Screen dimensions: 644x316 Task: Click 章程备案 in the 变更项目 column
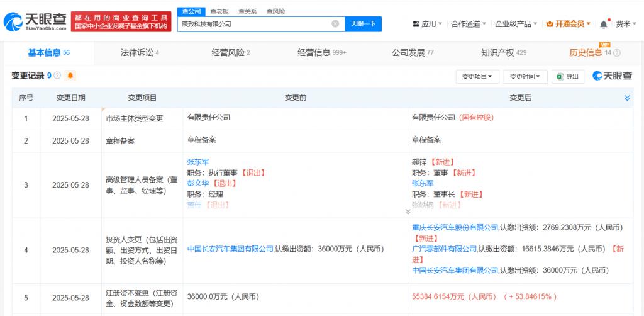click(x=120, y=141)
